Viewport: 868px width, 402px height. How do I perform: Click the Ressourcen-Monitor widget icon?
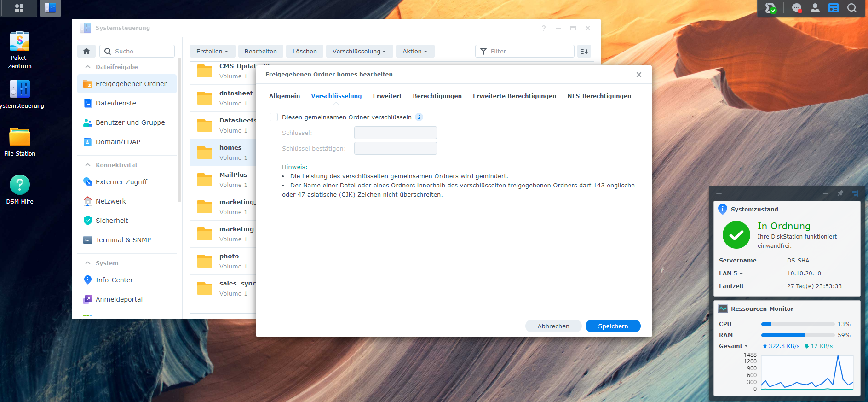(x=723, y=309)
